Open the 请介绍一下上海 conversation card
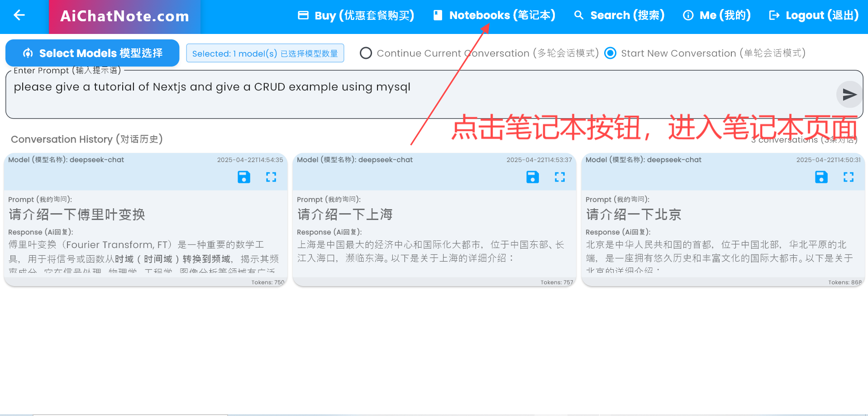This screenshot has width=868, height=416. [434, 235]
